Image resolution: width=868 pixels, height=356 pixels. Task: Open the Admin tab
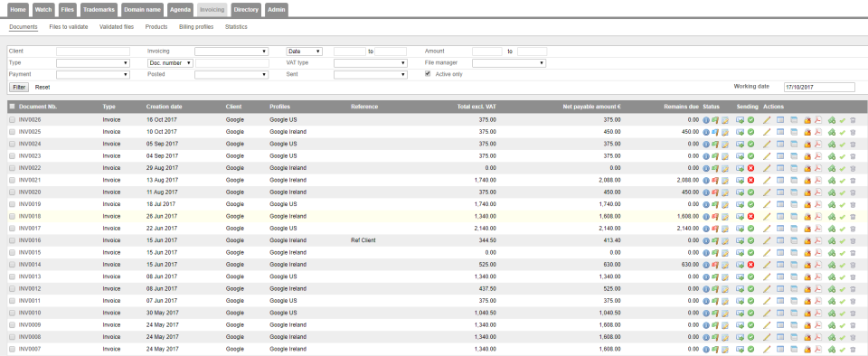tap(276, 10)
